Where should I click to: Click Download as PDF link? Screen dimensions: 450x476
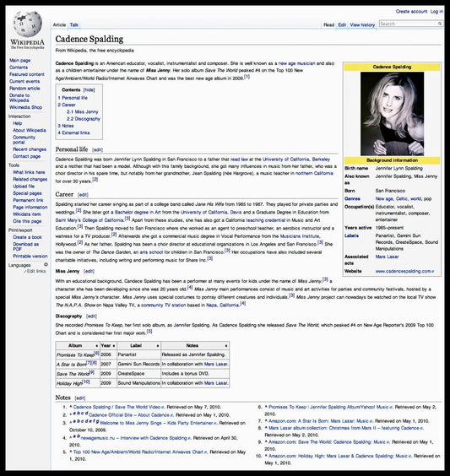pos(25,246)
